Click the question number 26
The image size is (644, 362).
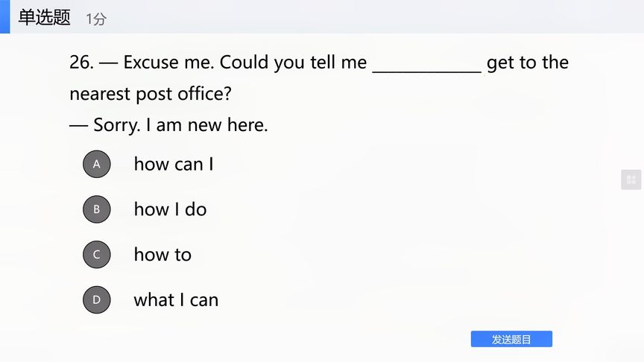tap(81, 63)
